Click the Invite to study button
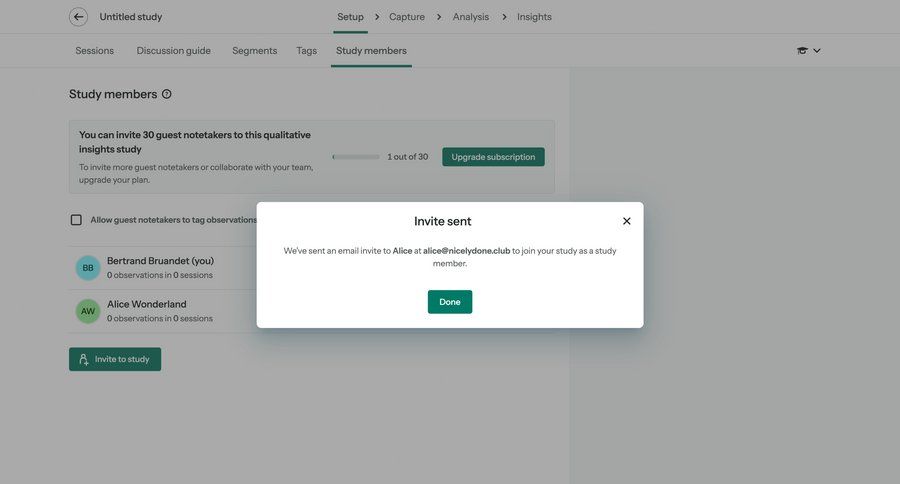Screen dimensions: 900x484 pos(115,359)
